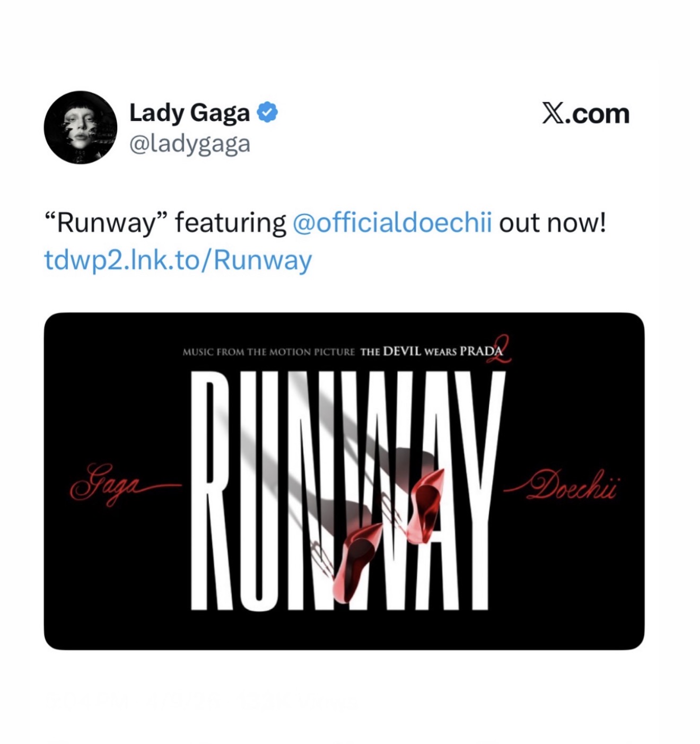Select the Lady Gaga display name

pyautogui.click(x=189, y=113)
